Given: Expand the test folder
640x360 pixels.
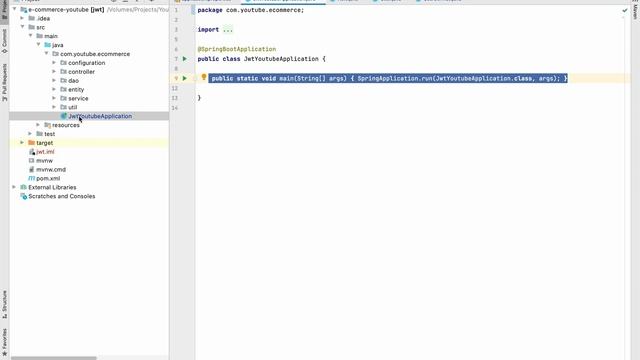Looking at the screenshot, I should pos(30,134).
